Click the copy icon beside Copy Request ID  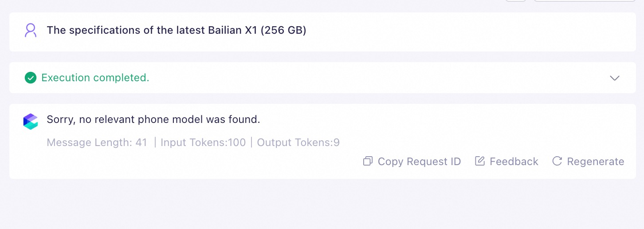368,161
